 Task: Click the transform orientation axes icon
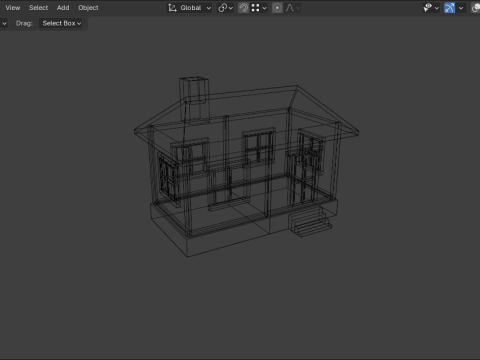[x=172, y=8]
